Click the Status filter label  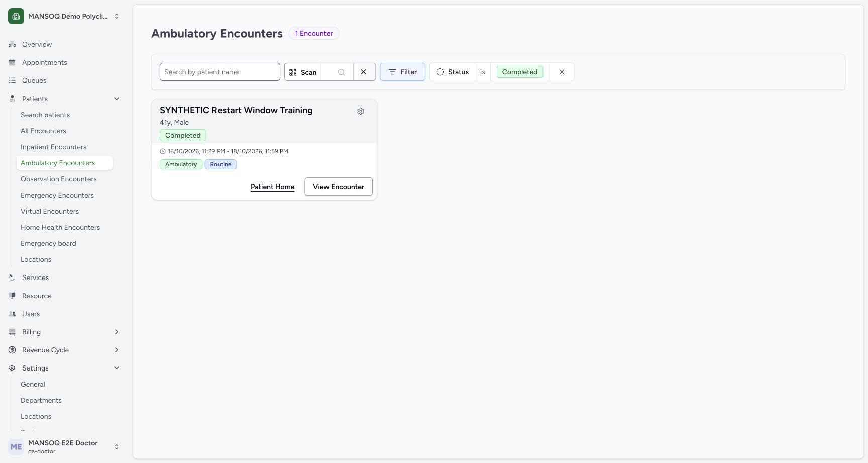452,72
